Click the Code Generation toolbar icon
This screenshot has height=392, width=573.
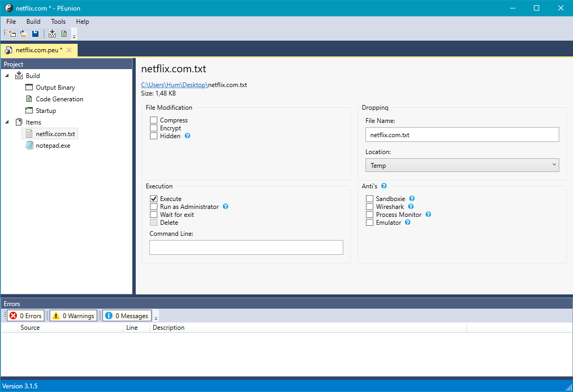(64, 34)
